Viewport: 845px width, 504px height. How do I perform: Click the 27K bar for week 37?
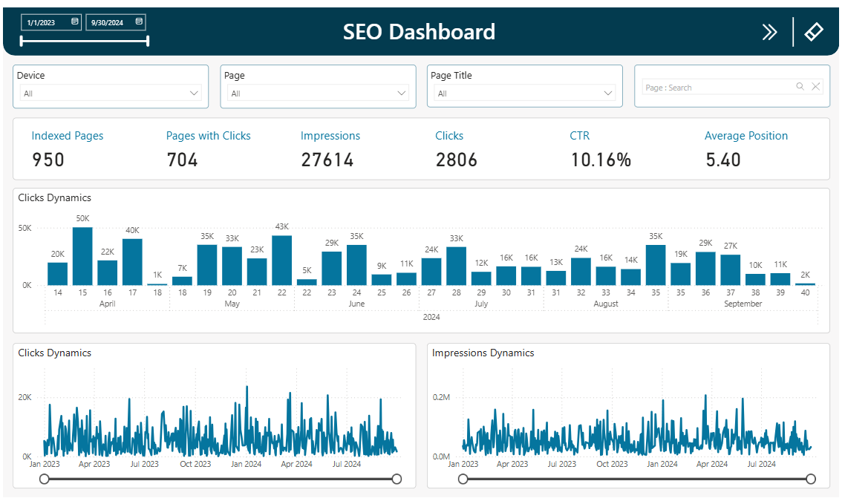pos(730,269)
